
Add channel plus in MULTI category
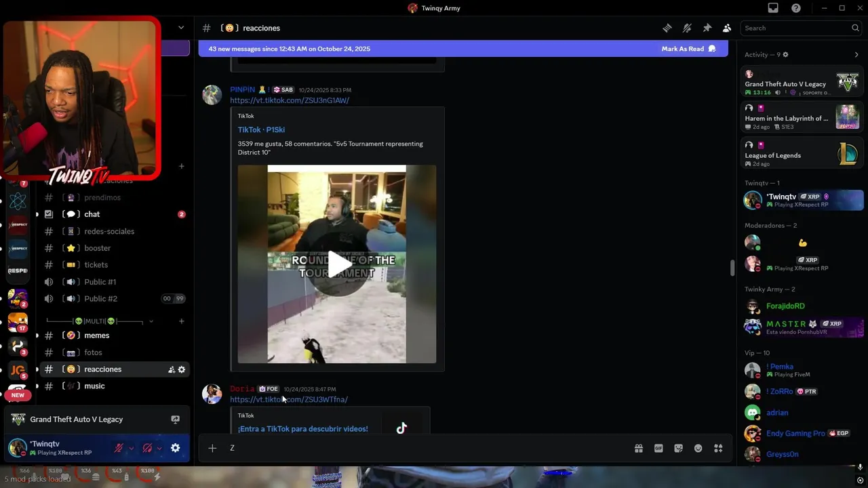click(x=181, y=321)
